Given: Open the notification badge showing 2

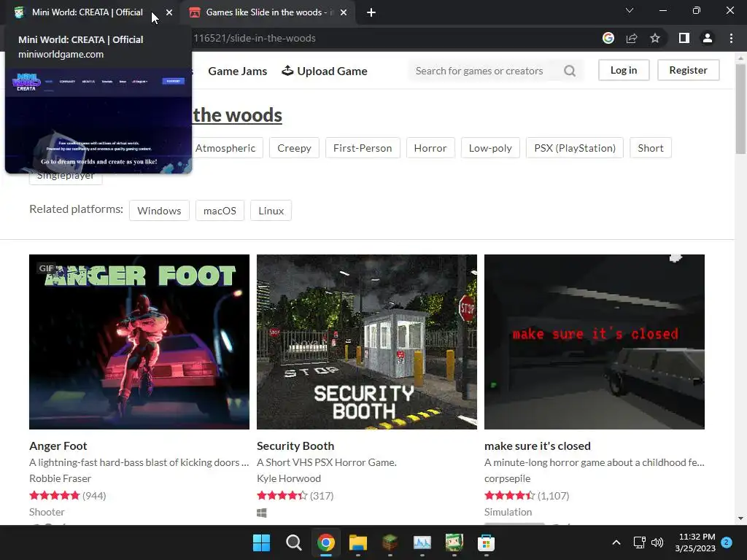Looking at the screenshot, I should pos(727,542).
